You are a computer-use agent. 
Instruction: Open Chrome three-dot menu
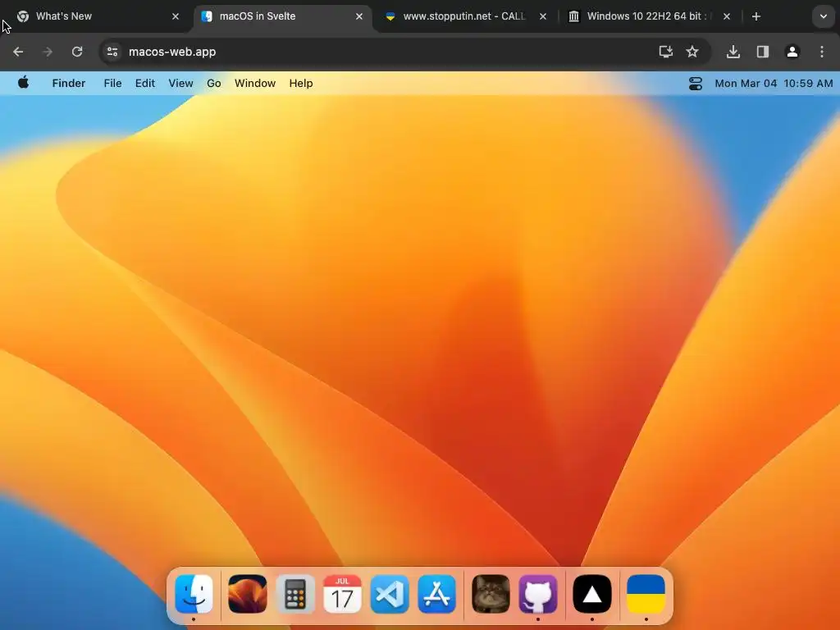tap(822, 52)
